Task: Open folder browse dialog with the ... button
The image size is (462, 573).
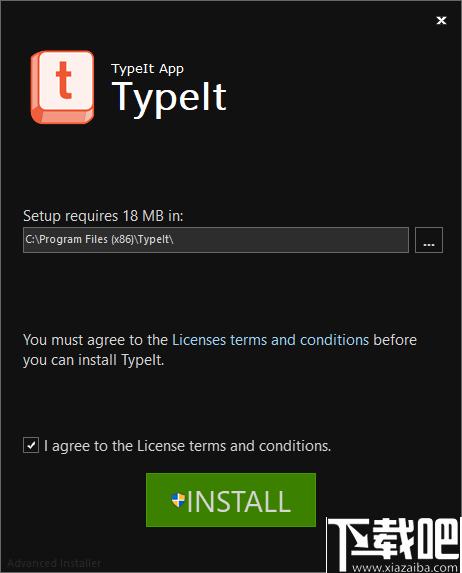Action: (x=429, y=240)
